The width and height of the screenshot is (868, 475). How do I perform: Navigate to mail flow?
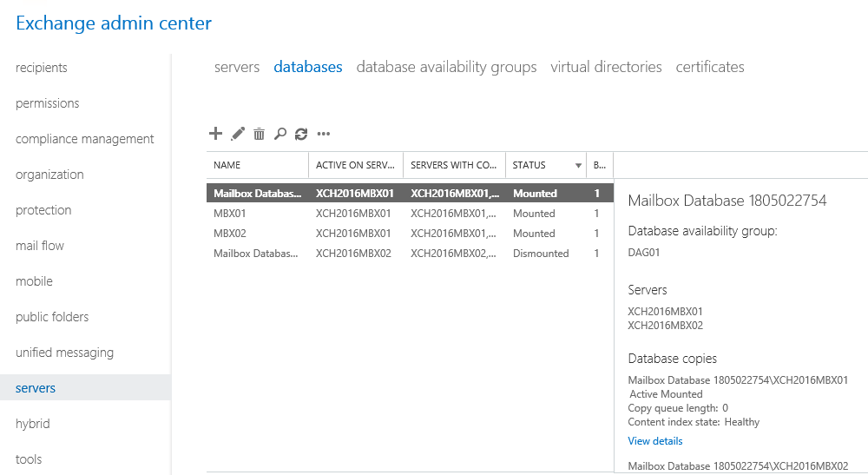pos(40,246)
